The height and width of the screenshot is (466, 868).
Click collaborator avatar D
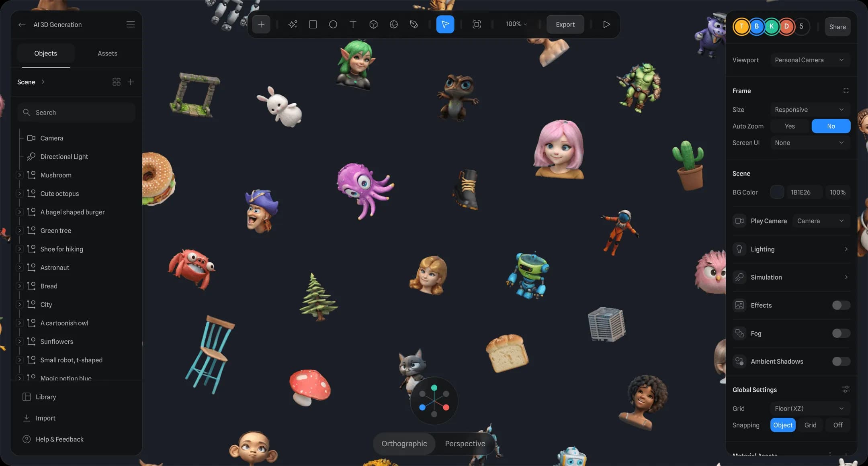[x=786, y=27]
